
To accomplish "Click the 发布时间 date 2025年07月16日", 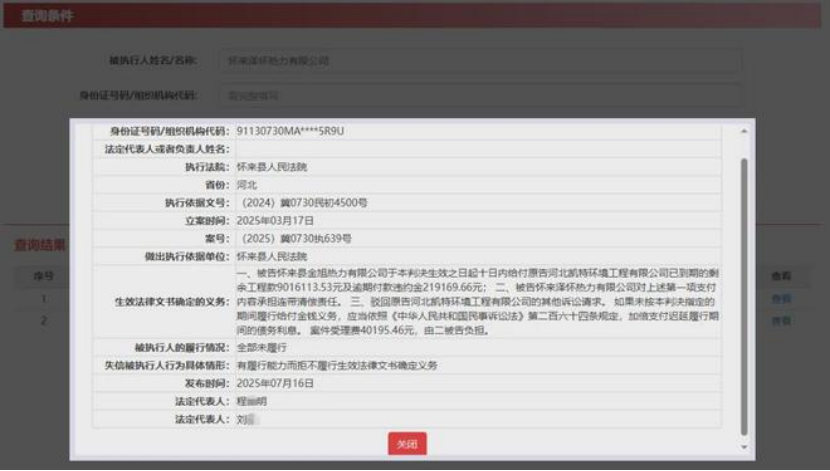I will (x=275, y=383).
